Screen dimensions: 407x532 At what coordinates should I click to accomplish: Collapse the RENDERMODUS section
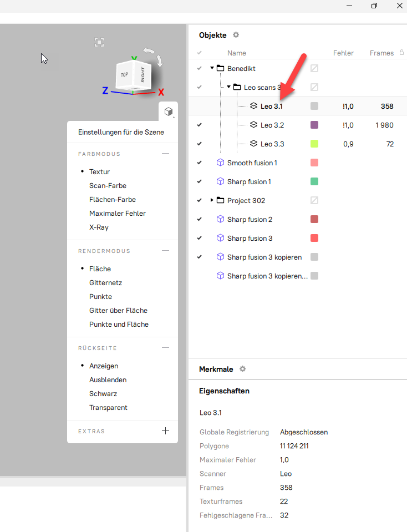click(x=165, y=251)
